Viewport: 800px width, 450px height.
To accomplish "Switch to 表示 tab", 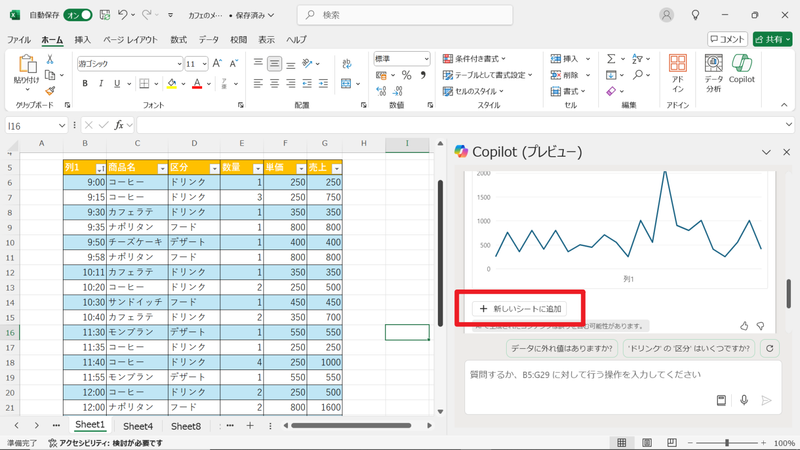I will [266, 40].
